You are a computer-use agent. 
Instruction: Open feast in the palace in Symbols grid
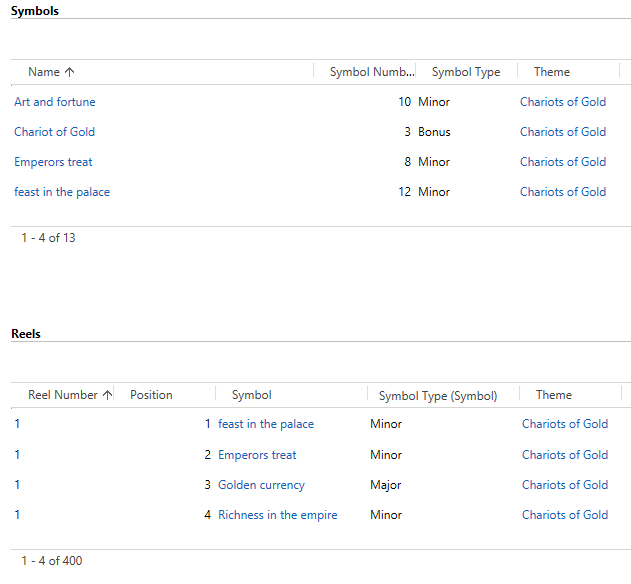tap(62, 192)
